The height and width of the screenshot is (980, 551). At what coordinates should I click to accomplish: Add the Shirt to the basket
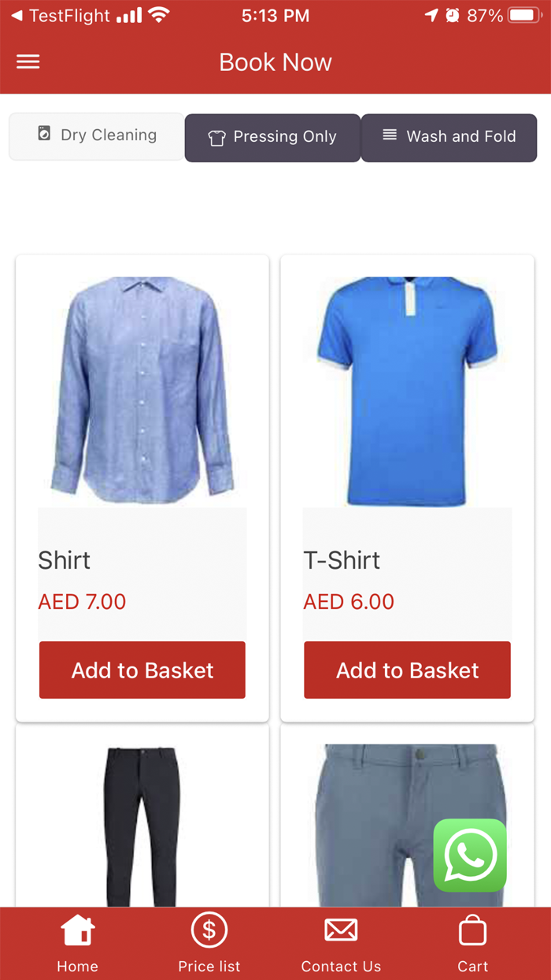pyautogui.click(x=142, y=670)
